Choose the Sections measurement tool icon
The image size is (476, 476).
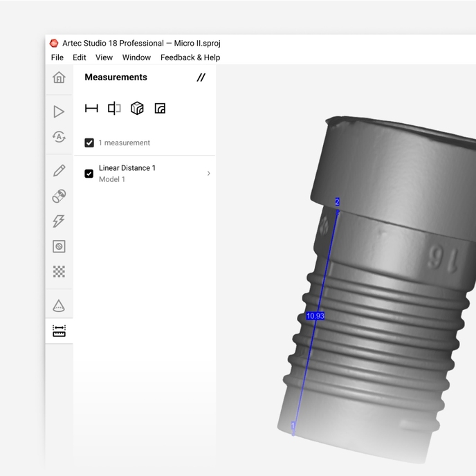(114, 109)
